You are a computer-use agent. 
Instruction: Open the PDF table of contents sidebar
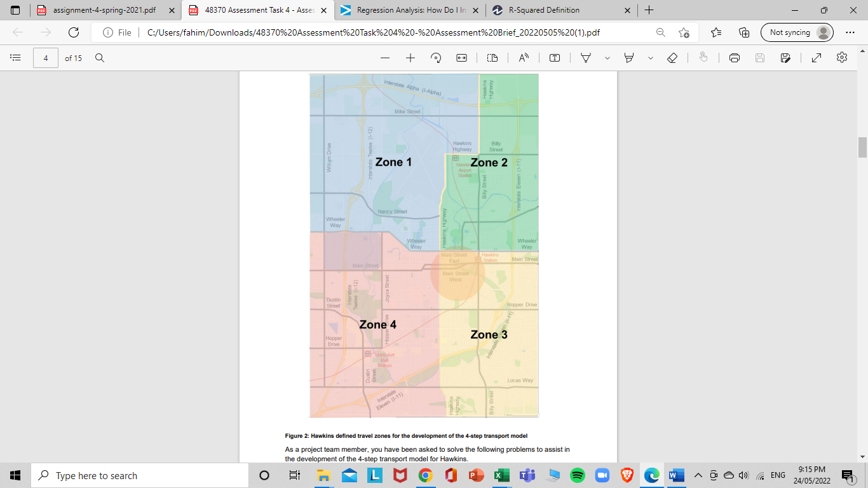point(15,58)
